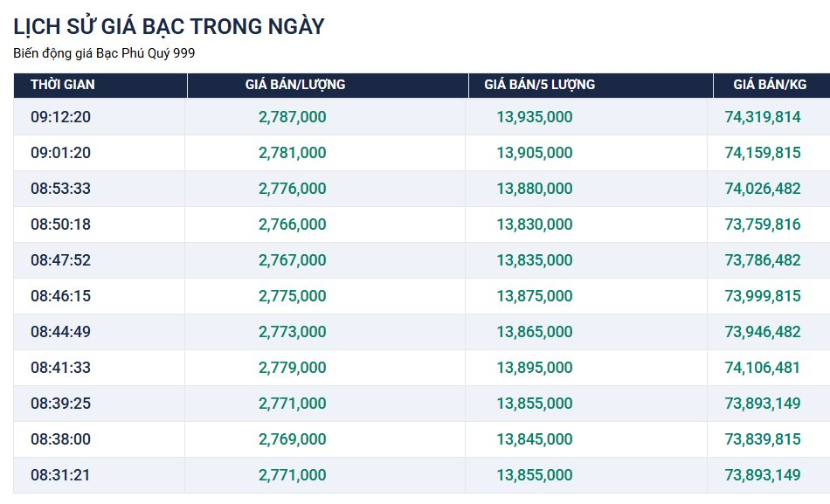
Task: Click the price 2,787,000 per lượng
Action: pyautogui.click(x=292, y=117)
